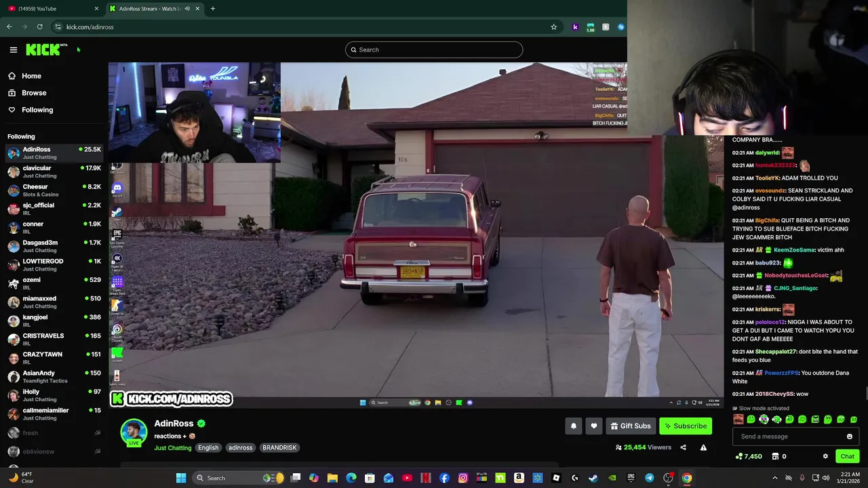
Task: Switch to the YouTube browser tab
Action: (x=53, y=8)
